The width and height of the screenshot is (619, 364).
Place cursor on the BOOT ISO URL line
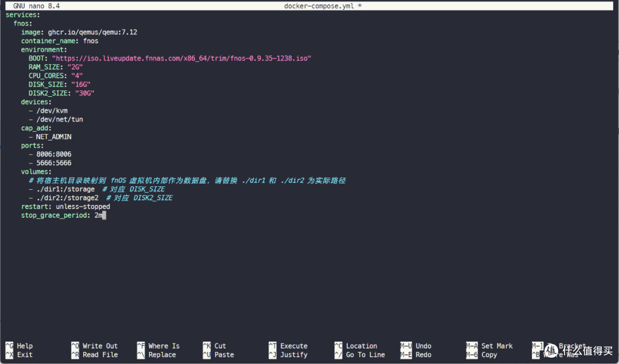(172, 58)
